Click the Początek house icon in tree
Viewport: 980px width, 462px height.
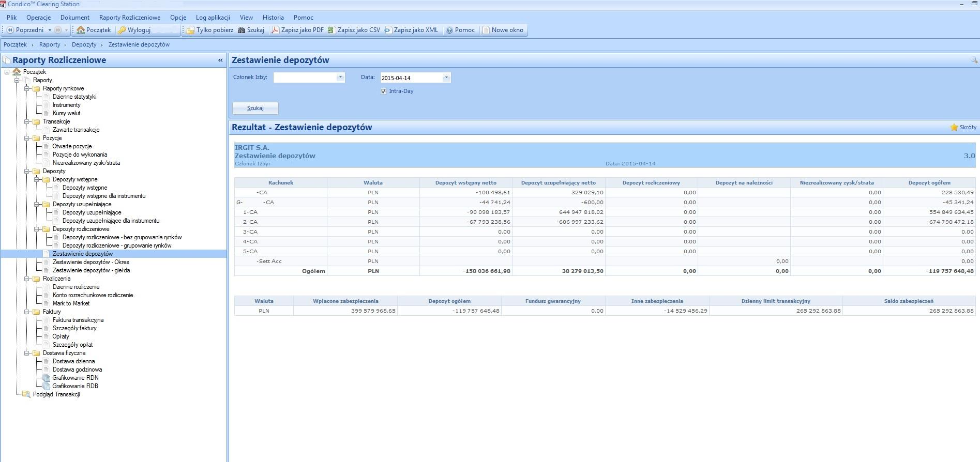click(17, 72)
